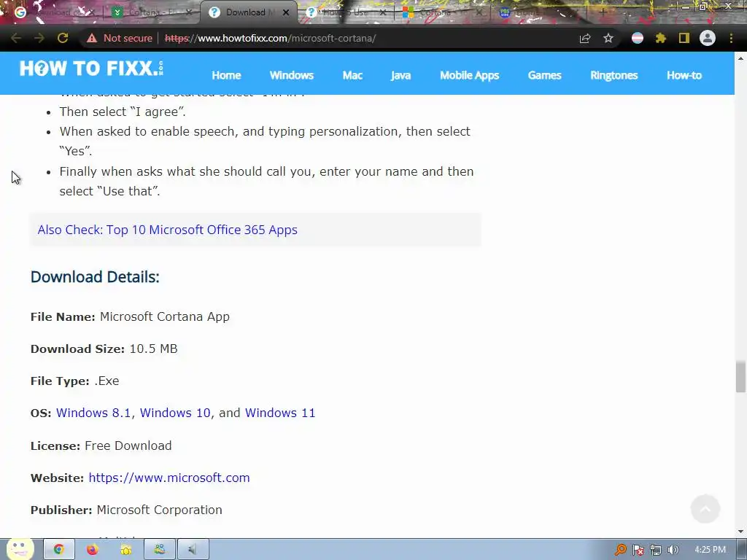Click the scrollbar up arrow

[x=740, y=58]
